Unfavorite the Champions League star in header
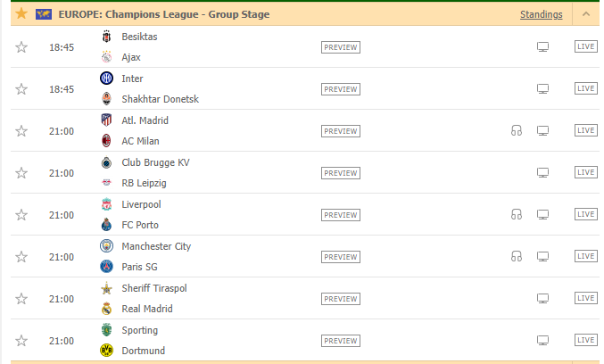 click(x=21, y=14)
